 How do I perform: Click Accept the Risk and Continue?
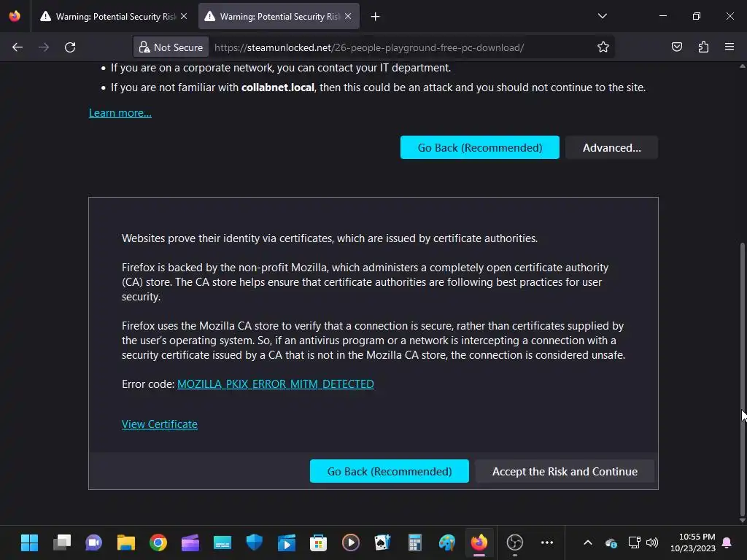pos(565,472)
